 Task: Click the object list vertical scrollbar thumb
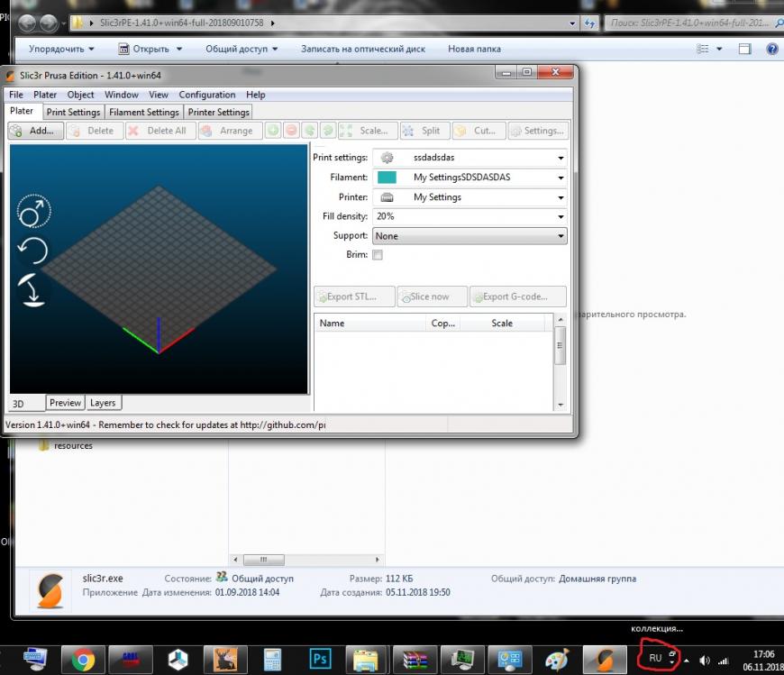[561, 345]
